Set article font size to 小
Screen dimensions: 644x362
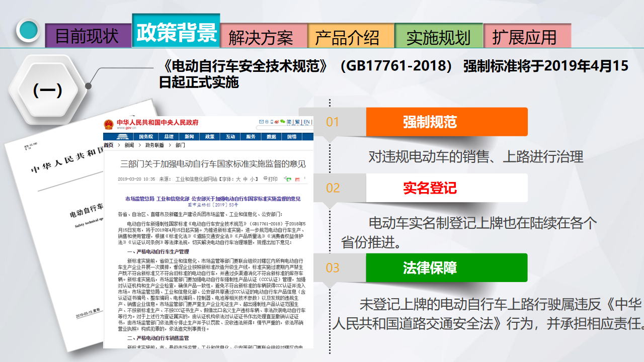point(253,179)
